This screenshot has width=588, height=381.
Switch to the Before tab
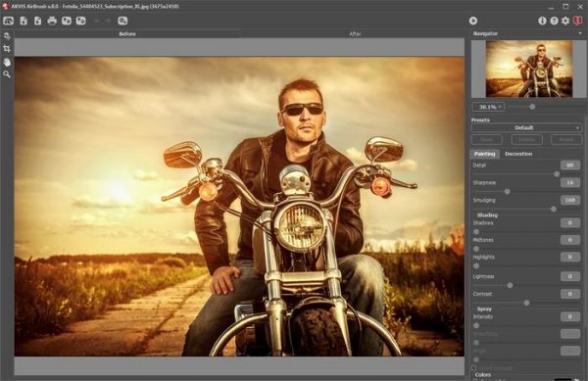(x=127, y=34)
